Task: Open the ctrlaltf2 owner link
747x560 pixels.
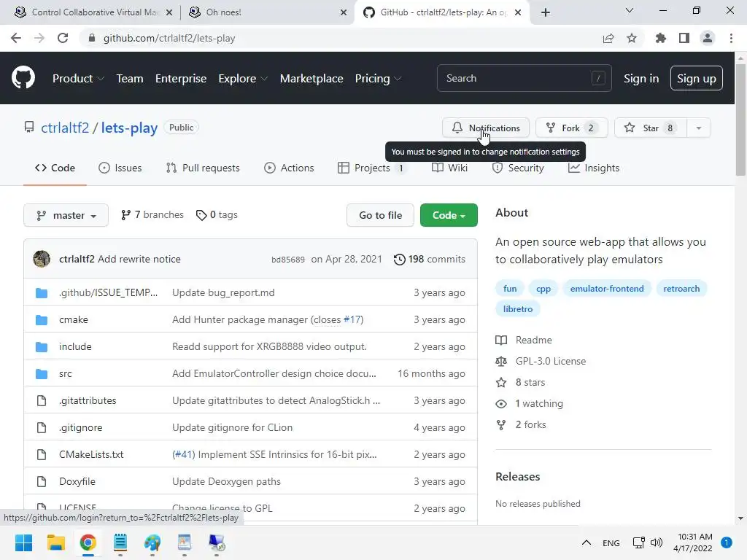Action: click(x=65, y=128)
